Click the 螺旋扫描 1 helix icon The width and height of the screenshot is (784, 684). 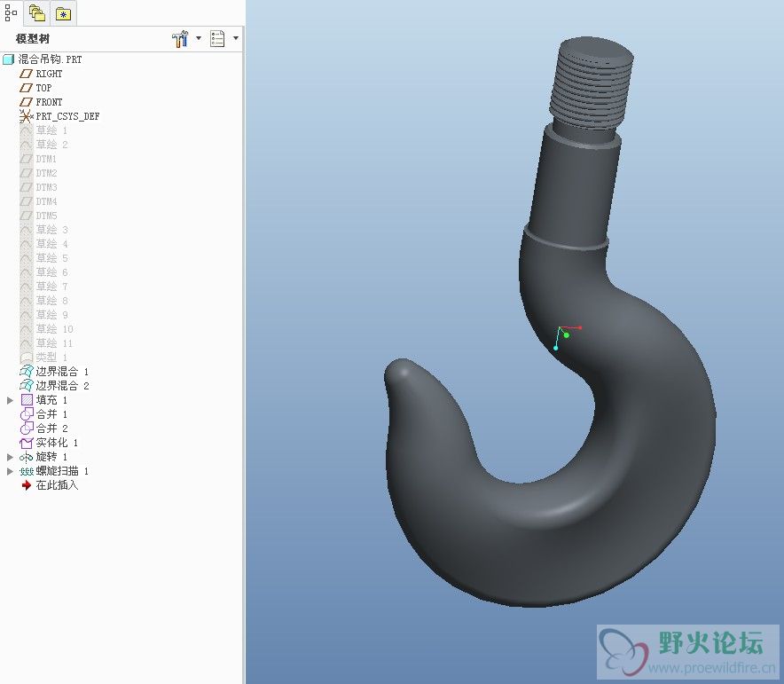(26, 471)
